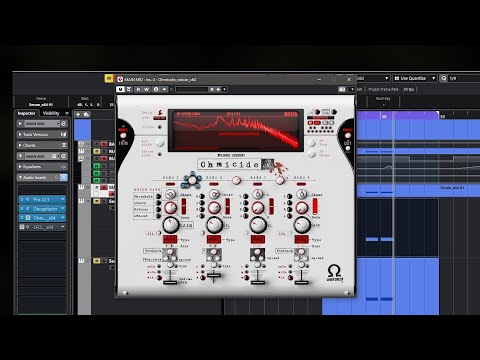The height and width of the screenshot is (360, 480).
Task: Click the Read automation R button
Action: tap(138, 89)
